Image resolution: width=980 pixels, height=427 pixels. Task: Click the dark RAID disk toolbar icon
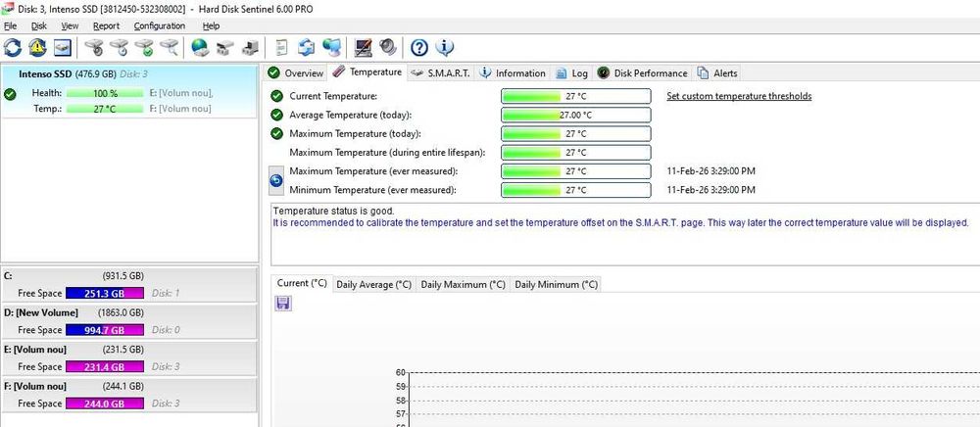(x=225, y=47)
